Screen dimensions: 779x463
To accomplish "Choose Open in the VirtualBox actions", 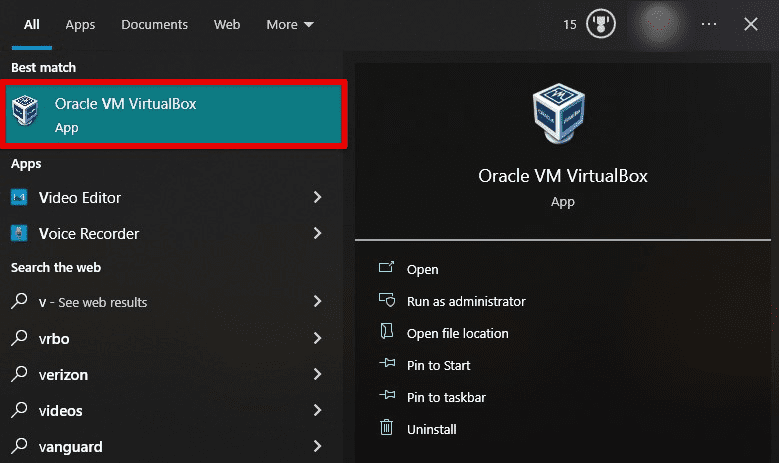I will pos(422,269).
